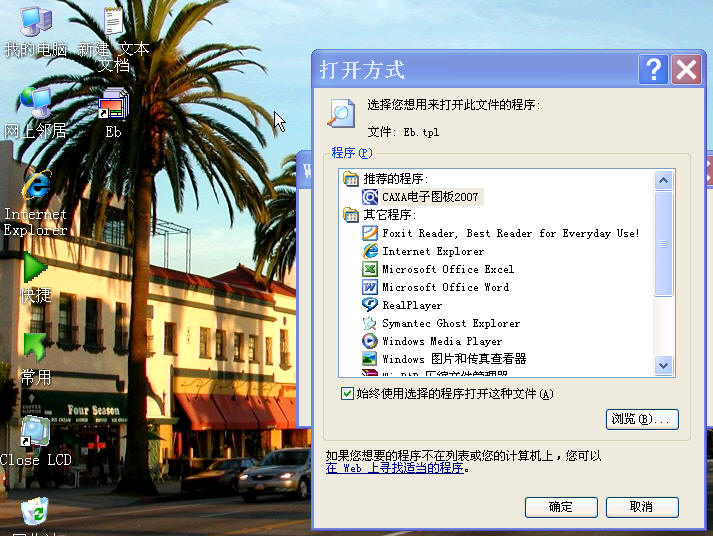Click the program list scroll up arrow
Viewport: 713px width, 536px height.
tap(663, 180)
